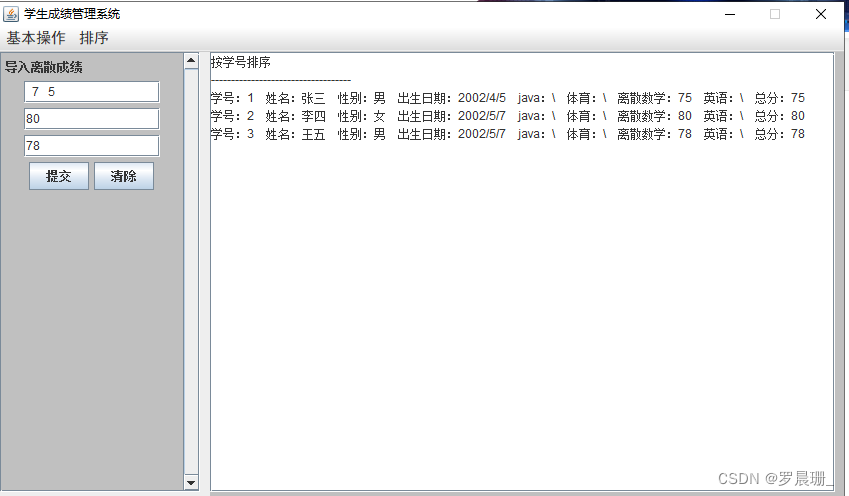Minimize the 学生成绩管理系统 window
This screenshot has width=849, height=496.
coord(730,14)
